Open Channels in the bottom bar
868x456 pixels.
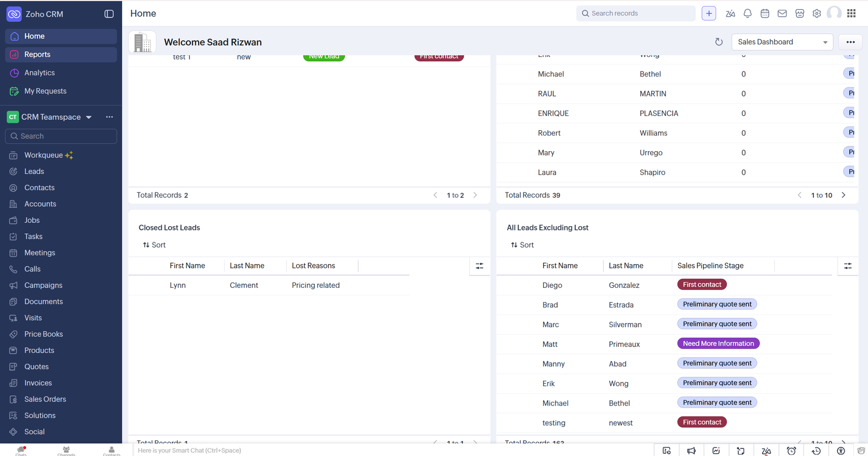tap(66, 451)
